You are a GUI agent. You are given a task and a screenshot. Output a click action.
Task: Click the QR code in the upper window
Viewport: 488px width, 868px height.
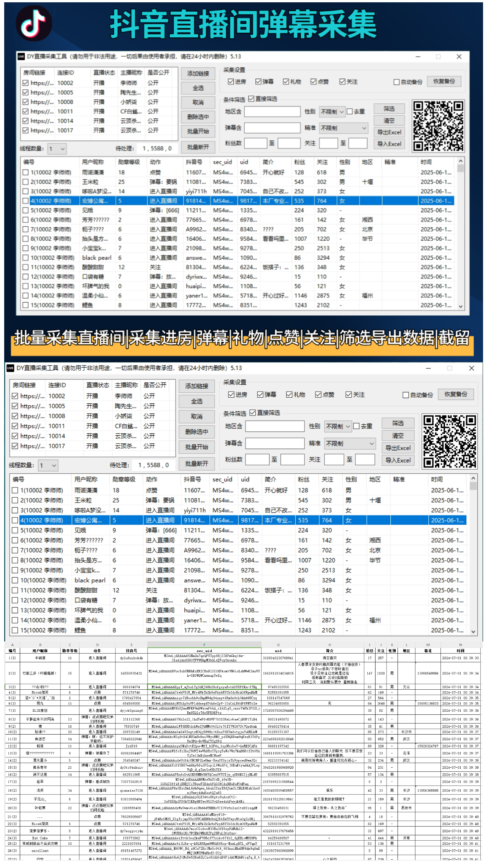(x=438, y=126)
